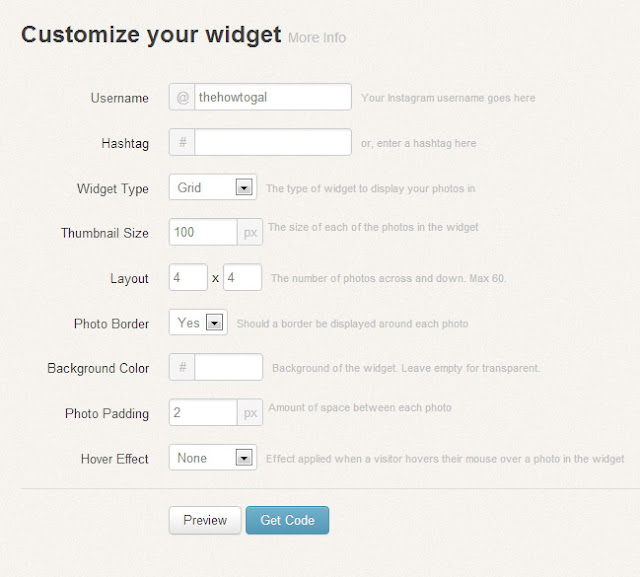Click into the Hashtag input box
Viewport: 640px width, 577px height.
coord(273,143)
